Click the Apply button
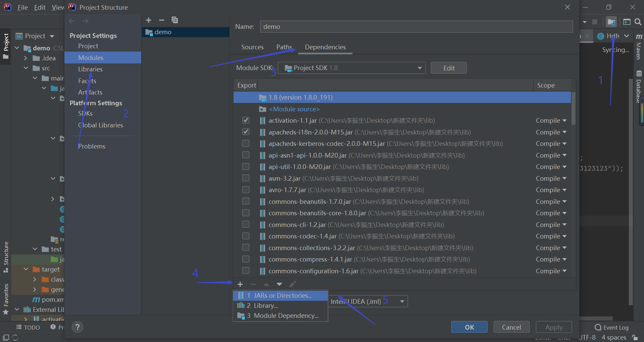644x342 pixels. tap(553, 327)
